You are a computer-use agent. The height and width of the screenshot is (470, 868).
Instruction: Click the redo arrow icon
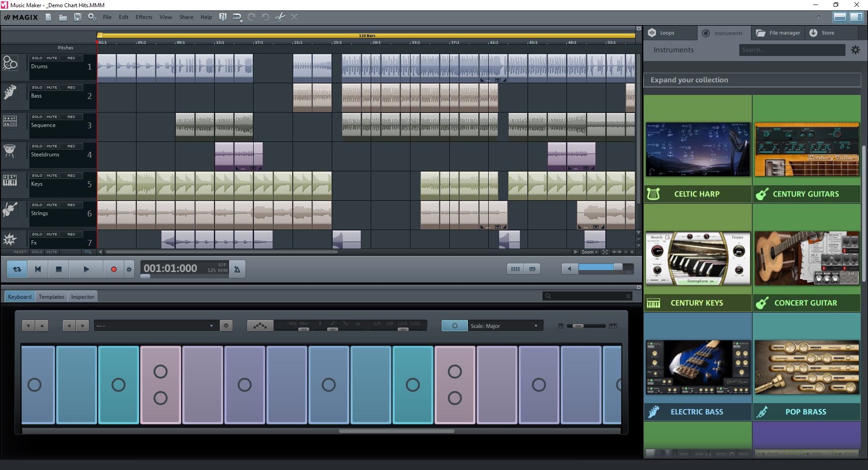252,17
